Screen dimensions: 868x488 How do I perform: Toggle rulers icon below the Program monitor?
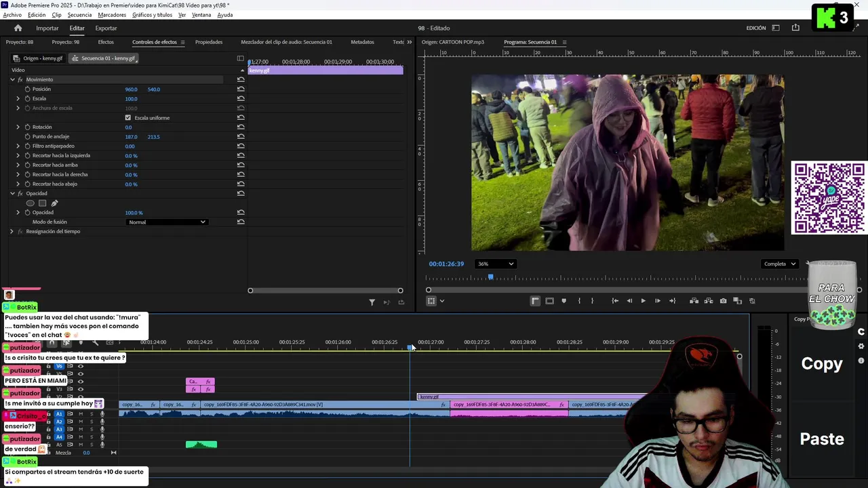[535, 301]
